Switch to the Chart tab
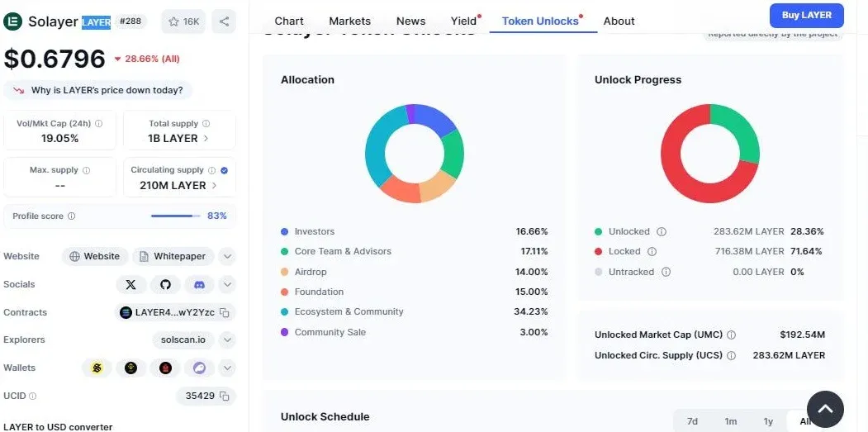Screen dimensions: 868x432 point(289,21)
